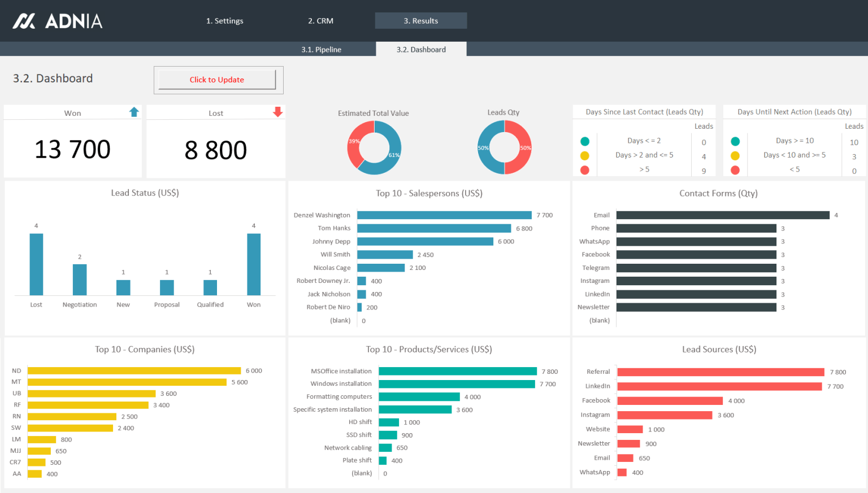Click the Formatting computers bar
The height and width of the screenshot is (493, 868).
(419, 397)
